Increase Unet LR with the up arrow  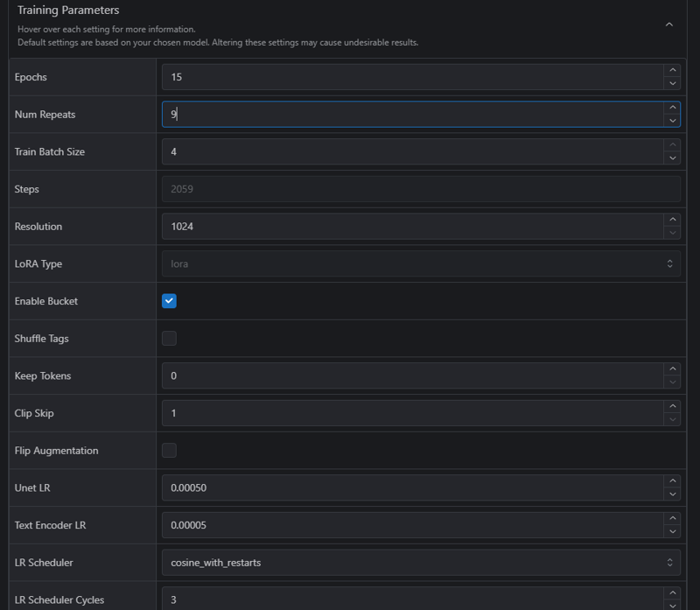point(672,481)
